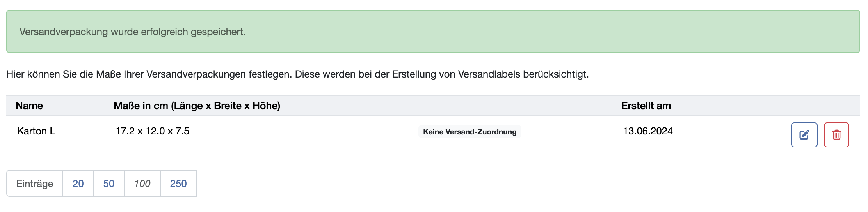Image resolution: width=868 pixels, height=212 pixels.
Task: Click the word gespeichert in the alert
Action: point(218,32)
